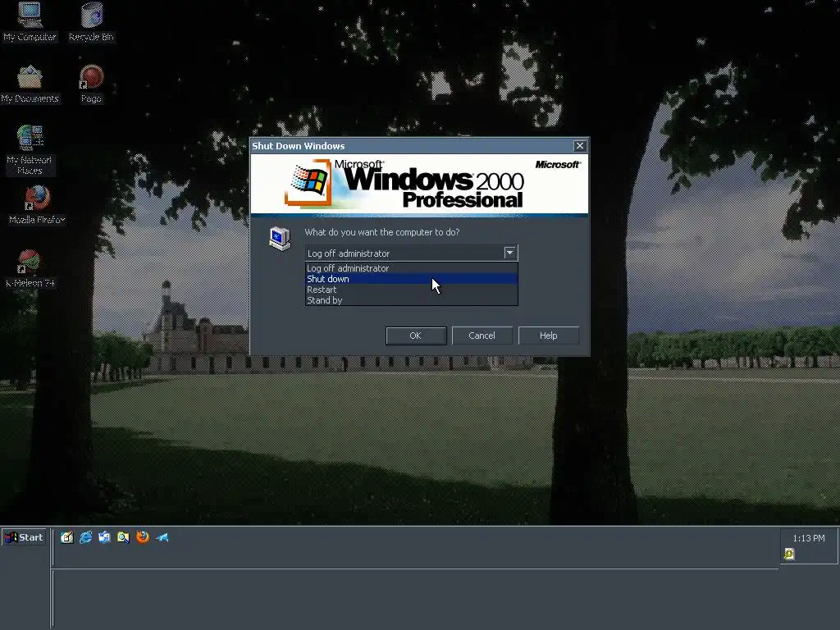The height and width of the screenshot is (630, 840).
Task: Choose Stand by from the list
Action: click(412, 300)
